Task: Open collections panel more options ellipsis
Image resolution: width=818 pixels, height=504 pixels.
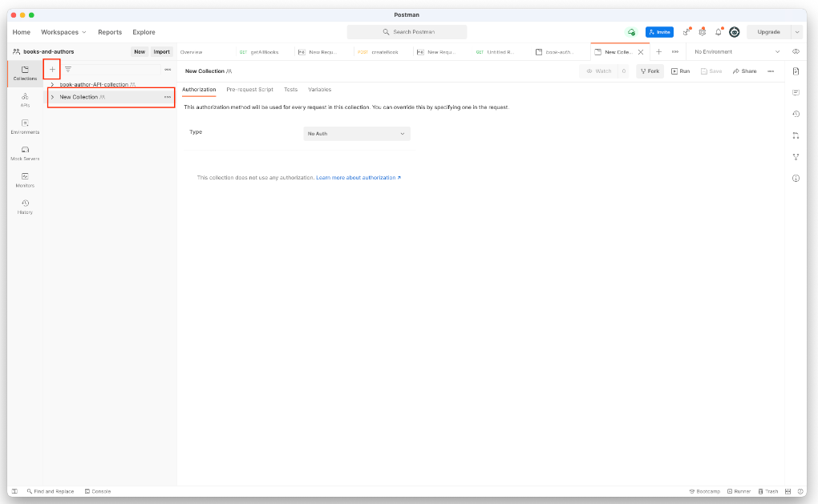Action: pyautogui.click(x=168, y=70)
